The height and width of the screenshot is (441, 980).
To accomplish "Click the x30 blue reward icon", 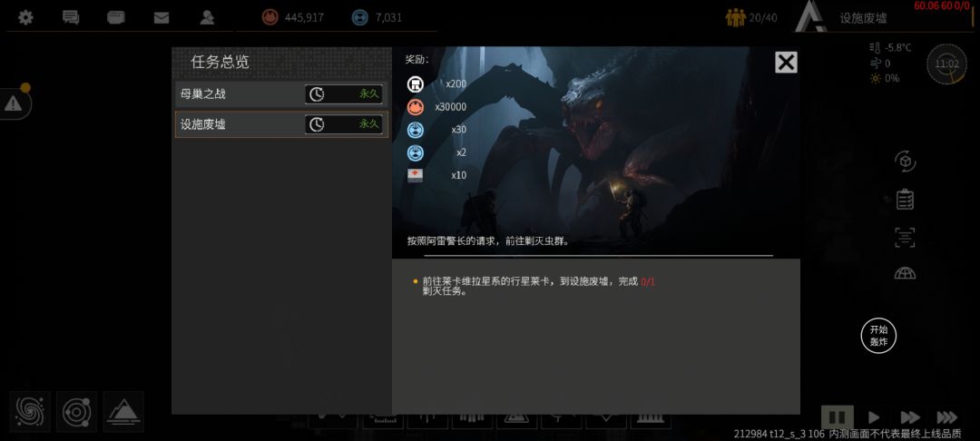I will point(415,130).
